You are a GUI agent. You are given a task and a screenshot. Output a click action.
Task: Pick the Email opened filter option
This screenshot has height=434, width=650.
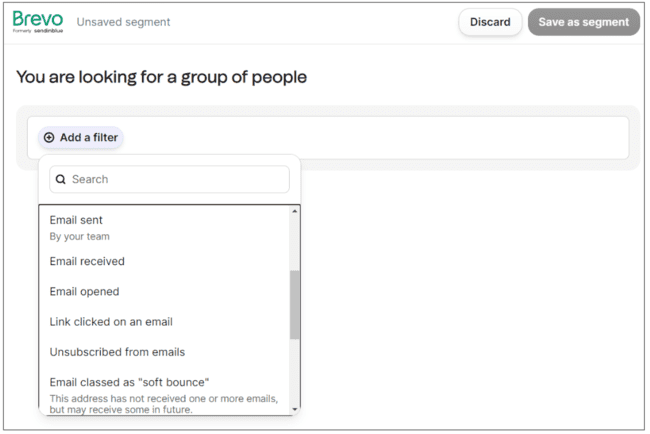coord(84,292)
